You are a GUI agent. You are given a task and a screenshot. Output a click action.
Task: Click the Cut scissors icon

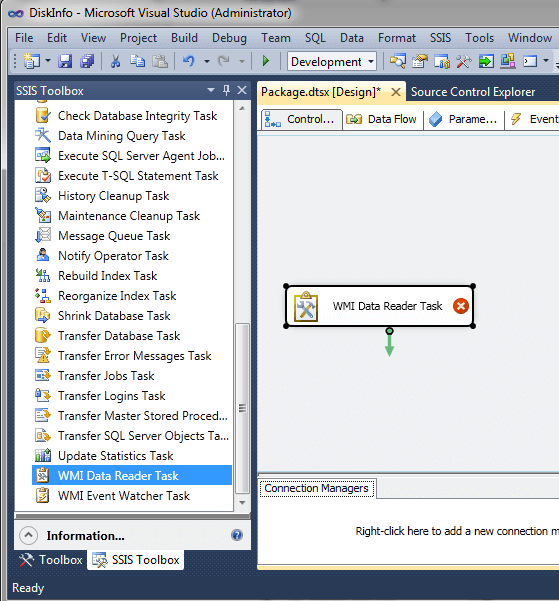point(115,61)
